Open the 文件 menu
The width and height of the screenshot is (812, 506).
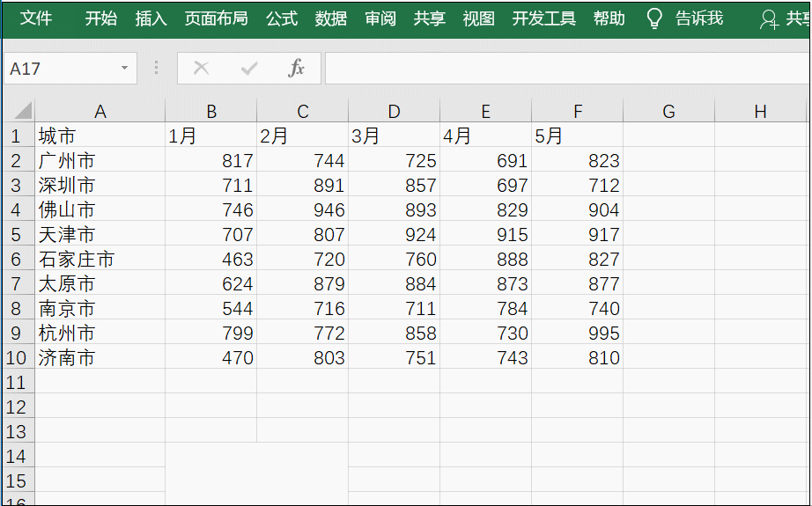tap(36, 18)
